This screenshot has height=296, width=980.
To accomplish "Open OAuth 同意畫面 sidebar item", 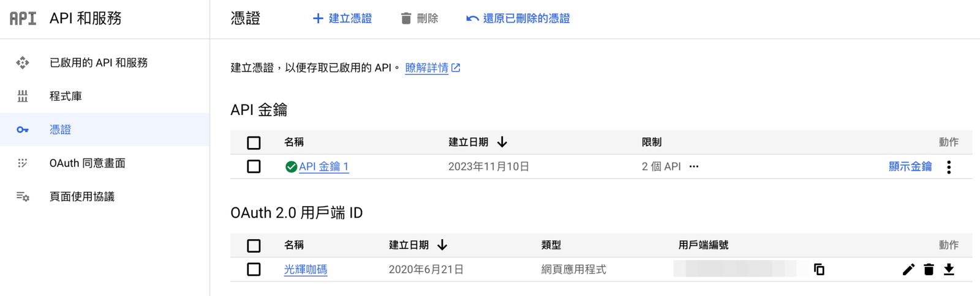I will point(87,163).
